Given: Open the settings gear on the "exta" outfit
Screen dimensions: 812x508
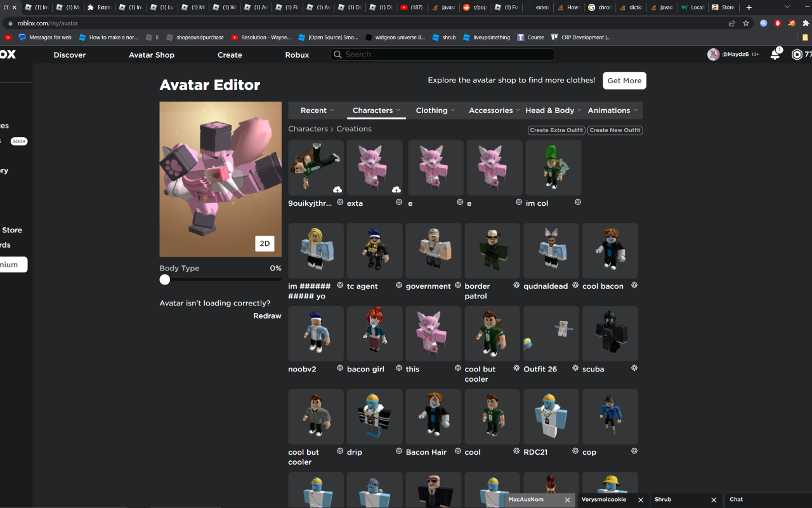Looking at the screenshot, I should coord(399,201).
